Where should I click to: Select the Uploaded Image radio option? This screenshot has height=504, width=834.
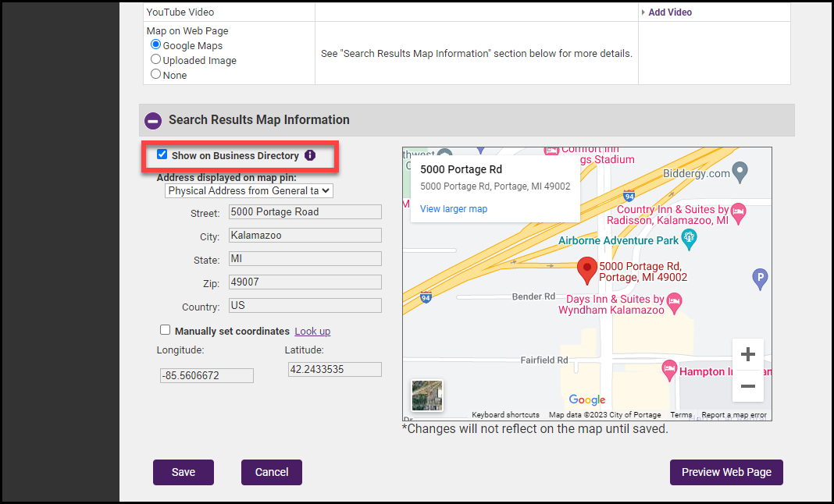tap(156, 59)
